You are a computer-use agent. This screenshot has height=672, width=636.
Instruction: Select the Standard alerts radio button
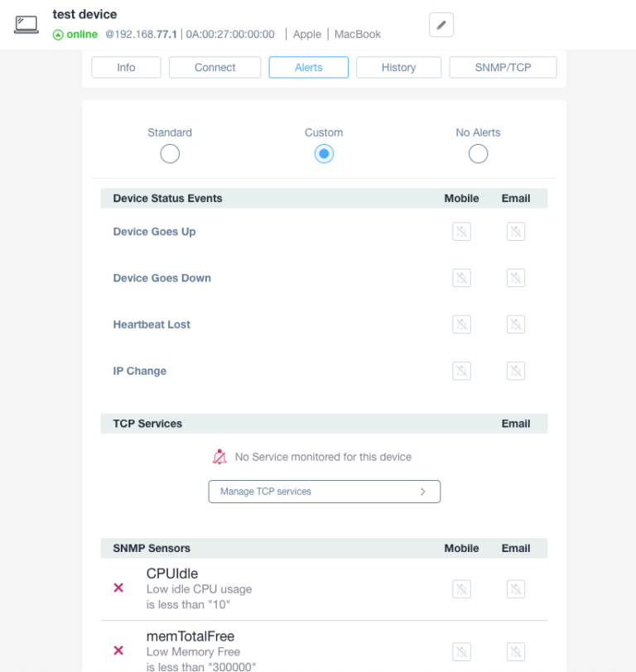(170, 154)
